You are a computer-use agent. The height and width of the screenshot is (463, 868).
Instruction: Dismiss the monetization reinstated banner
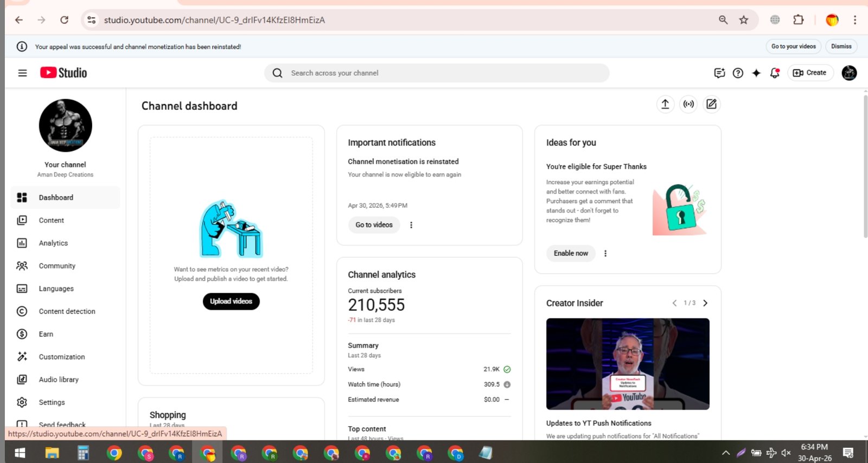click(x=841, y=47)
